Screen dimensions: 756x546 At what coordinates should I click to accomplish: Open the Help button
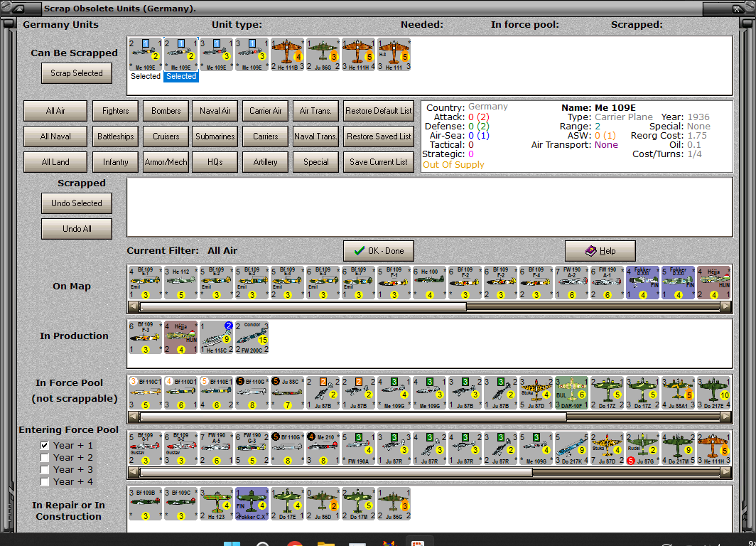pyautogui.click(x=600, y=251)
